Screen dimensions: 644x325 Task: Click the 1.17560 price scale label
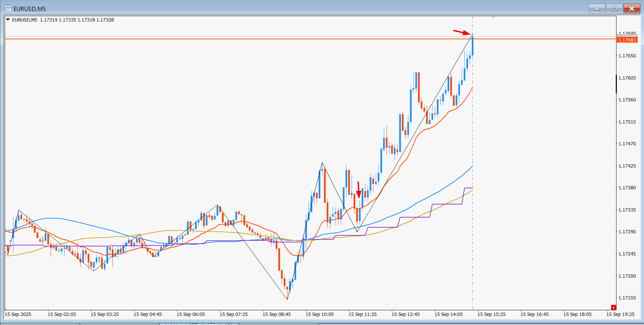tap(627, 100)
